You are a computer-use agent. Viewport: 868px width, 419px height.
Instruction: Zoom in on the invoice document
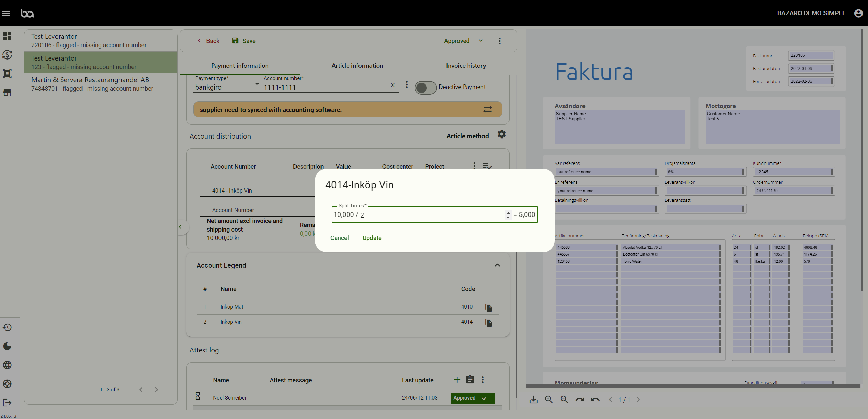coord(549,400)
